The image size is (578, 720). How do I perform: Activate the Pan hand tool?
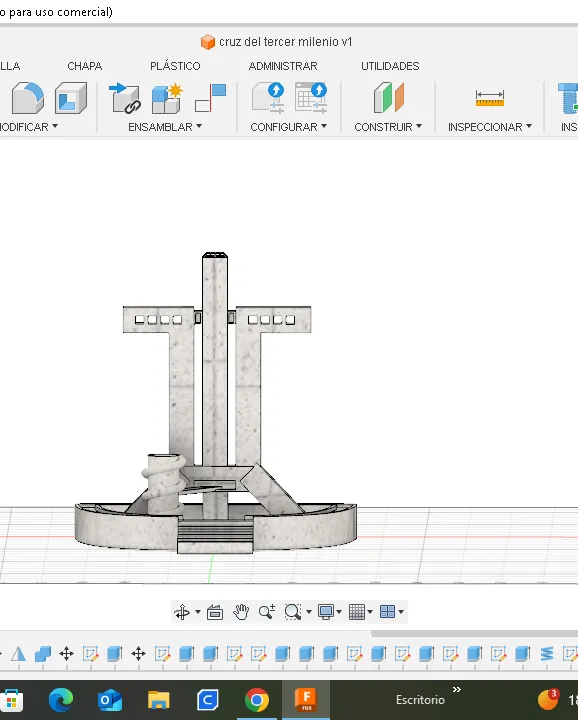(x=241, y=612)
